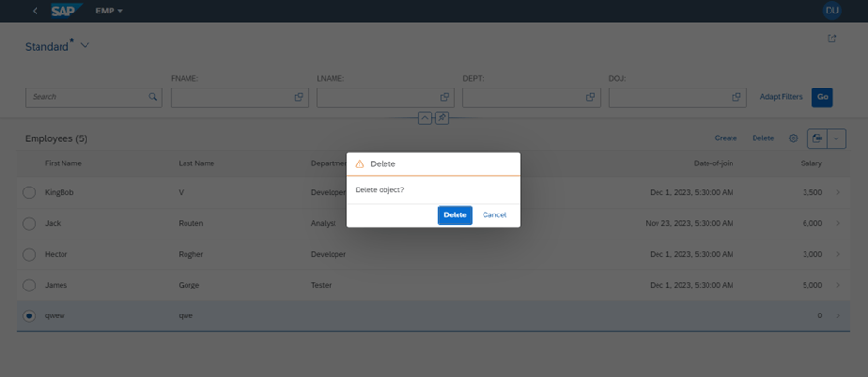Select the Hector row radio button
The width and height of the screenshot is (868, 377).
click(x=29, y=254)
